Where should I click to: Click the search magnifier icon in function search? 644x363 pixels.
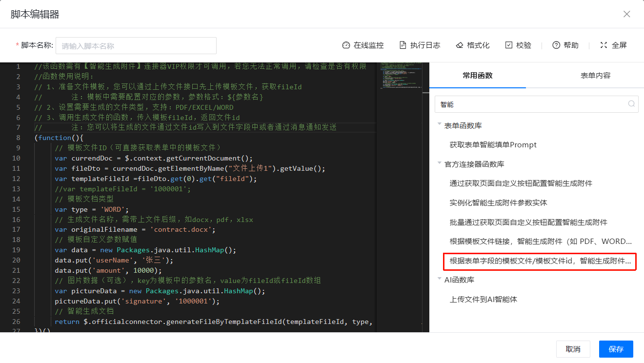pos(631,104)
